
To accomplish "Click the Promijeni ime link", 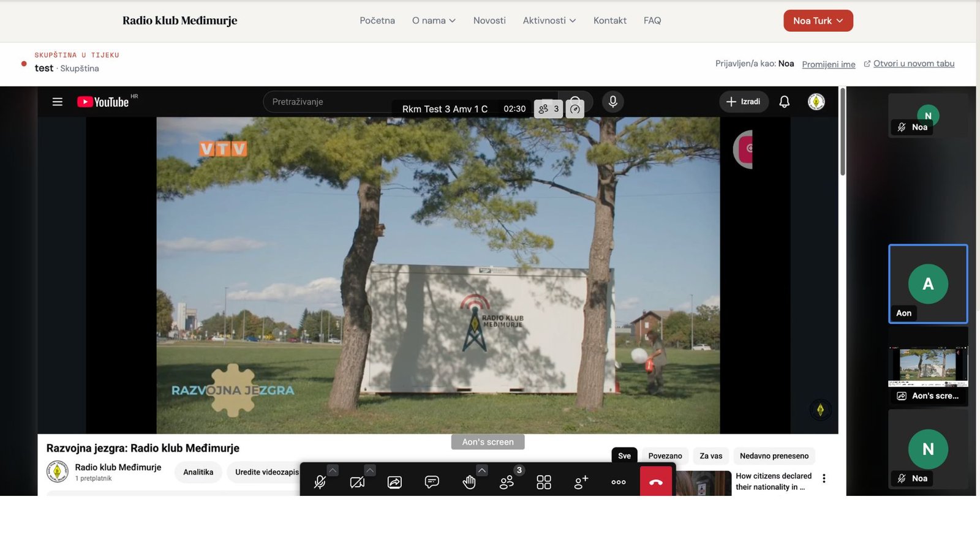I will click(x=829, y=64).
